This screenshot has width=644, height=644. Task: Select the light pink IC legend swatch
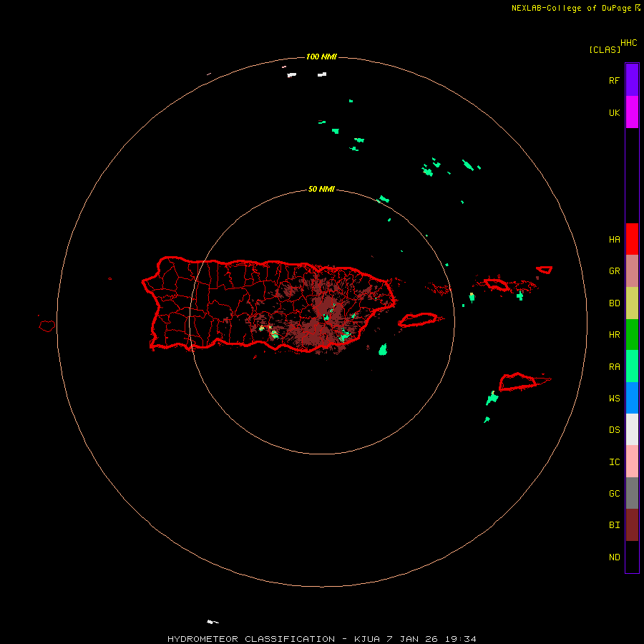pyautogui.click(x=632, y=462)
